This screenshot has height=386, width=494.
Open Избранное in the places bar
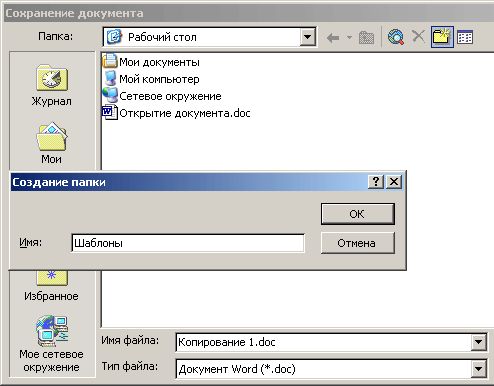(x=51, y=286)
